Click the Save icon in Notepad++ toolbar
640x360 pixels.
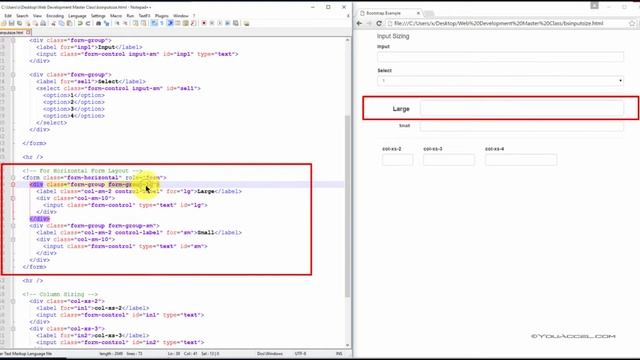pyautogui.click(x=11, y=23)
